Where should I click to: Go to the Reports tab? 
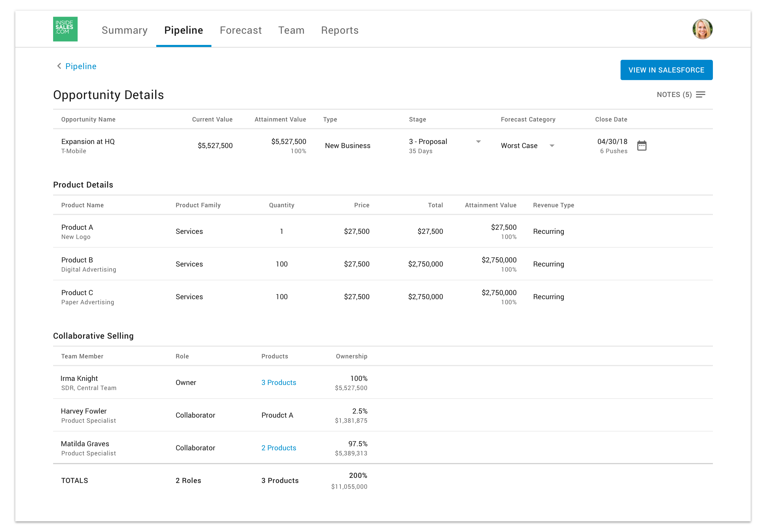coord(339,30)
